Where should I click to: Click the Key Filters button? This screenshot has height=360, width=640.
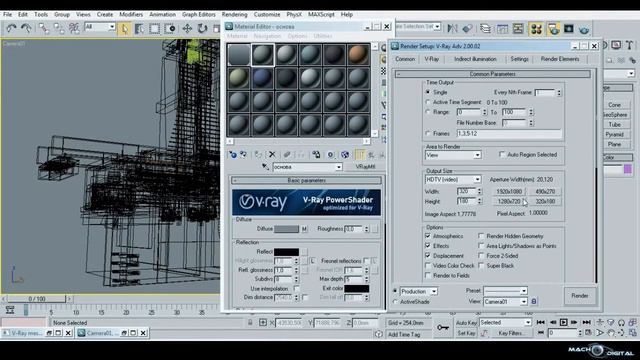tap(511, 333)
